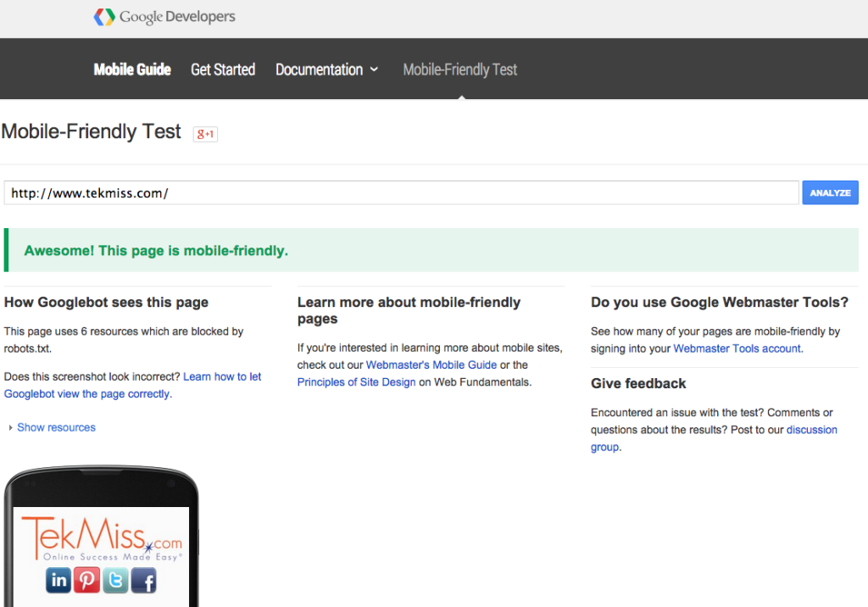Open the Documentation dropdown menu
The width and height of the screenshot is (868, 607).
click(x=327, y=70)
